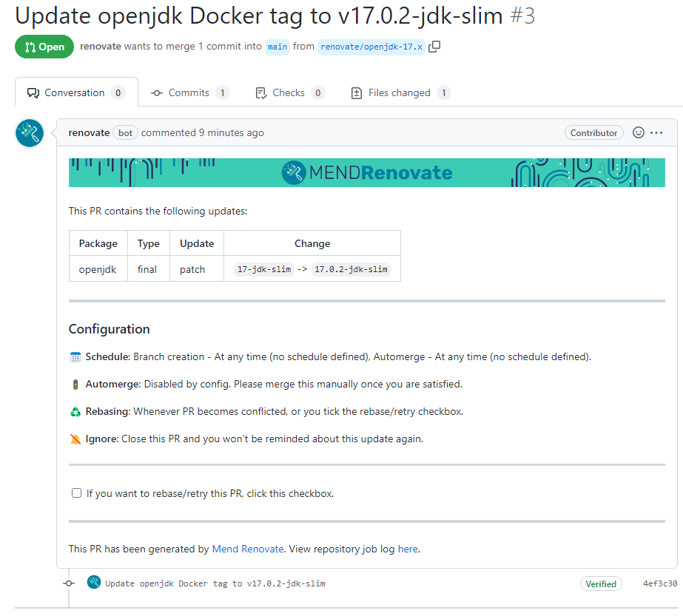This screenshot has width=683, height=616.
Task: Click the Verified signature badge
Action: (601, 583)
